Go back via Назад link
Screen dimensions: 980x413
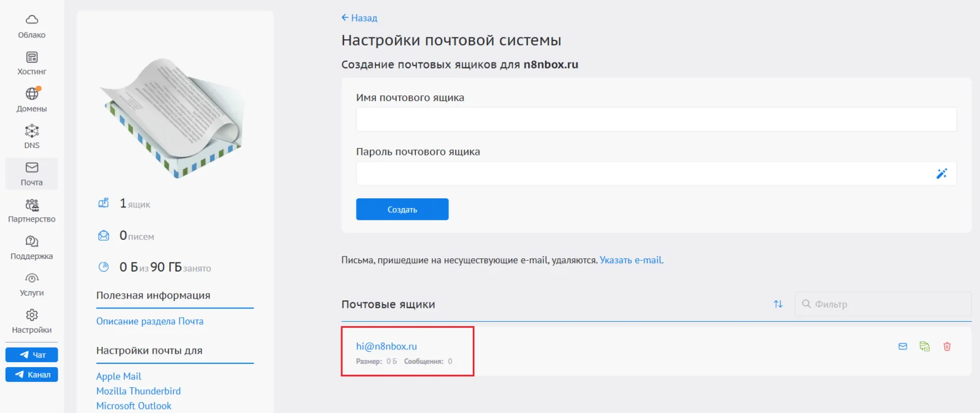[x=360, y=18]
